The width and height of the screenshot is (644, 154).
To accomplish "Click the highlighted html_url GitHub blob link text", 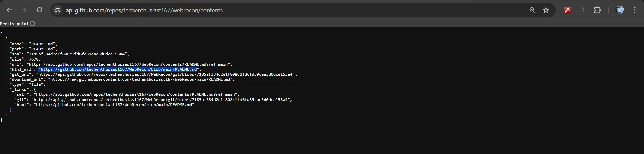I will tap(117, 69).
